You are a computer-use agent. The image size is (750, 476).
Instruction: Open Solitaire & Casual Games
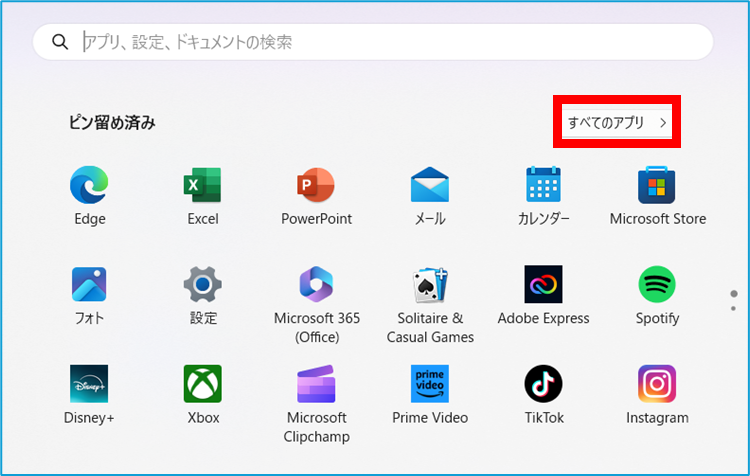(x=430, y=286)
